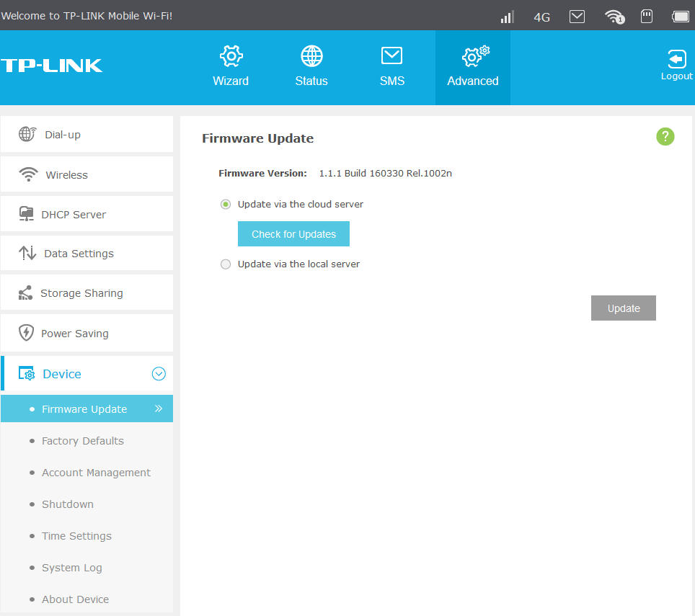Click the Wi-Fi connected clients icon
This screenshot has height=616, width=695.
(x=614, y=17)
